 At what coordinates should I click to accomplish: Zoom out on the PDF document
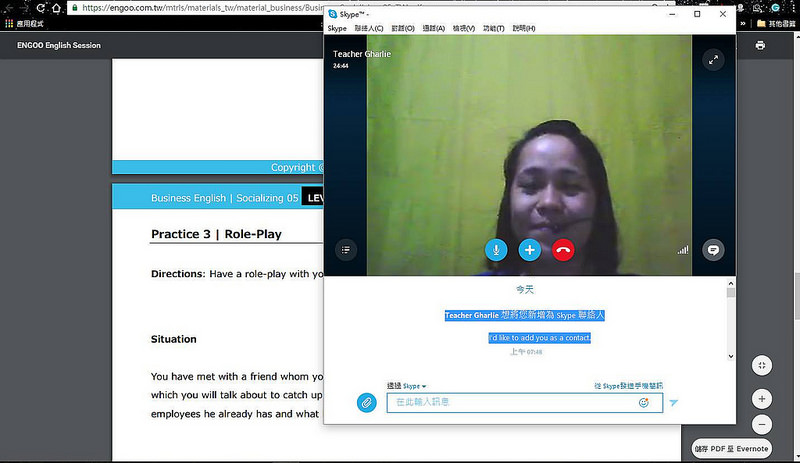(761, 424)
